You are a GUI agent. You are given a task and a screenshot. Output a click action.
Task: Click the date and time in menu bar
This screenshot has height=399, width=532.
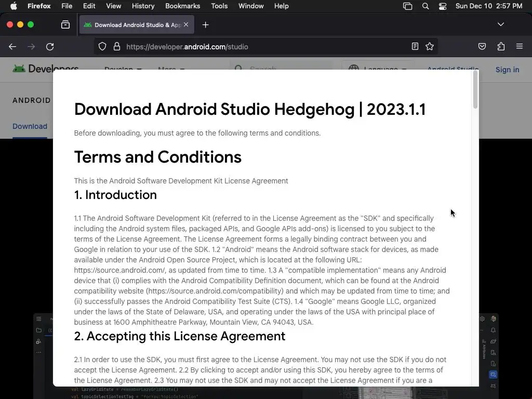point(489,6)
